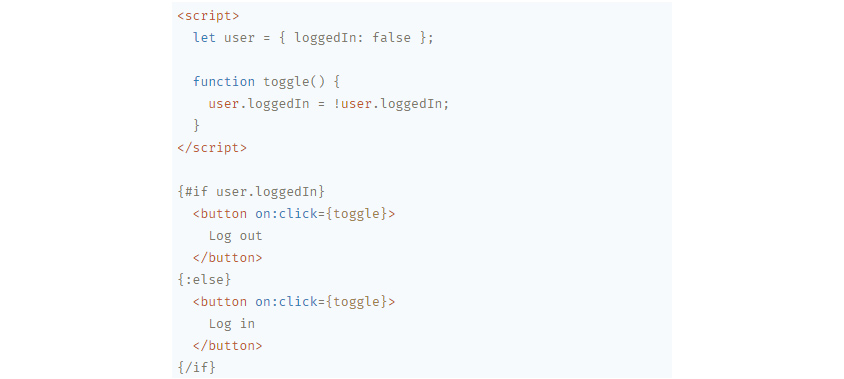The height and width of the screenshot is (379, 844).
Task: Click the first on:click attribute
Action: click(286, 214)
